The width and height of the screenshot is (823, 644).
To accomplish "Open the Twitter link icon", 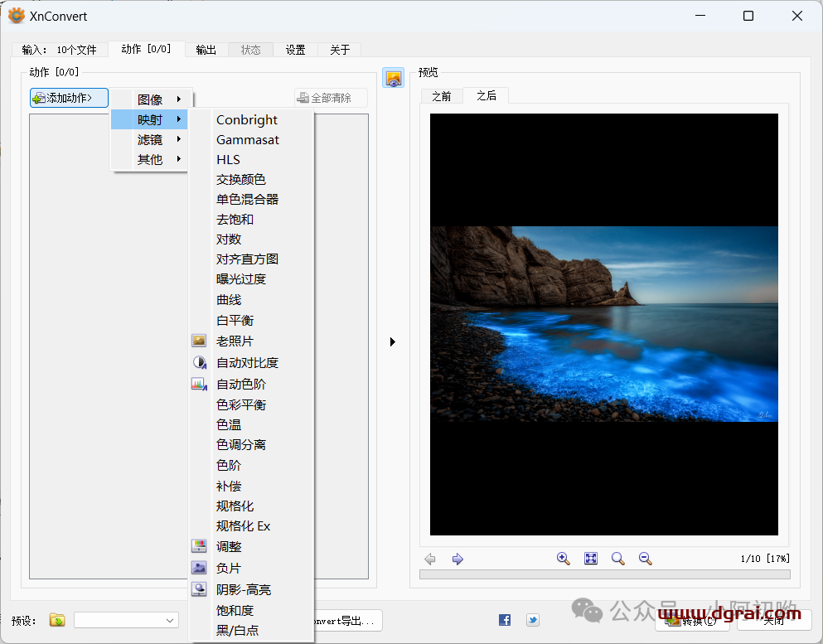I will pyautogui.click(x=533, y=620).
